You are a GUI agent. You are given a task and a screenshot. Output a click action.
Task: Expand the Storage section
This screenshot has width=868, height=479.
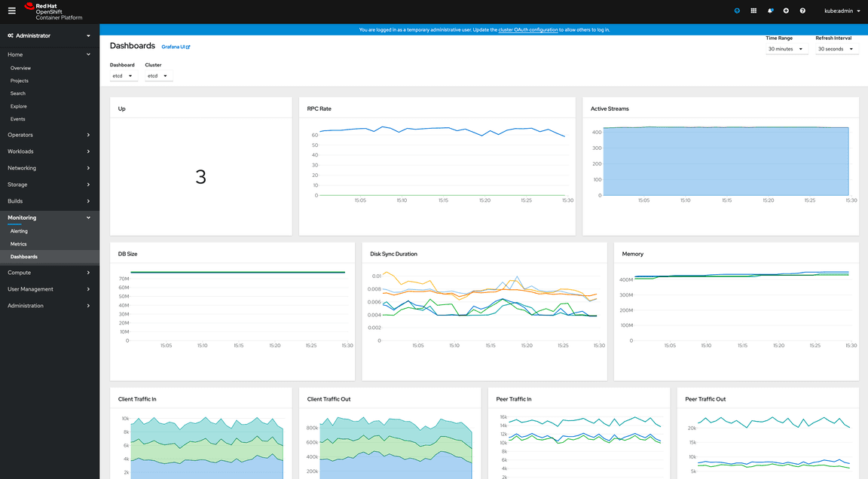click(x=49, y=185)
